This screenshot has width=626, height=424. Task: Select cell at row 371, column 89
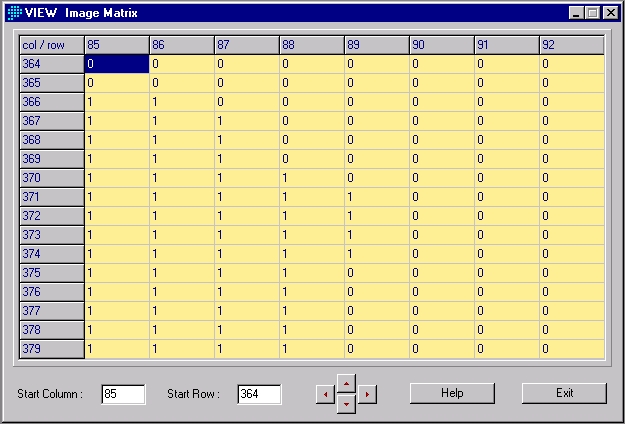pos(376,197)
